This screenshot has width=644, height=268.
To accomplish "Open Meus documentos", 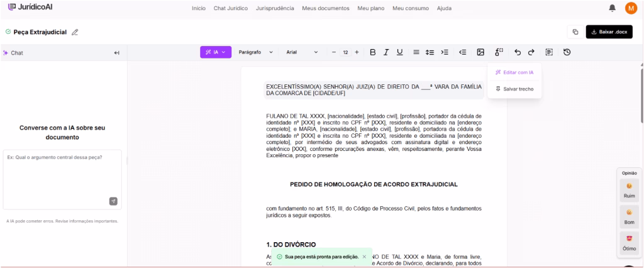I will pos(326,8).
